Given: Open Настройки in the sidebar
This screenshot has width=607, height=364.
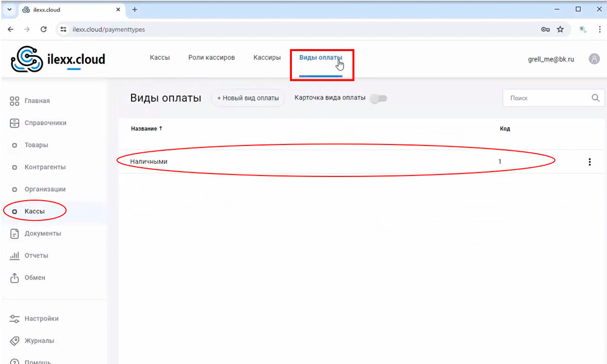Looking at the screenshot, I should point(41,318).
